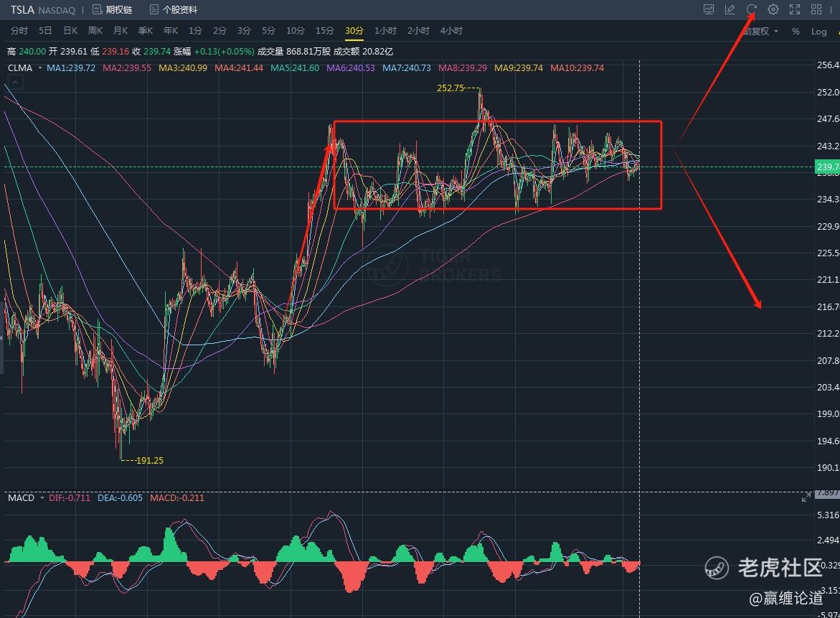Choose the 5分 timeframe
840x618 pixels.
[x=268, y=31]
